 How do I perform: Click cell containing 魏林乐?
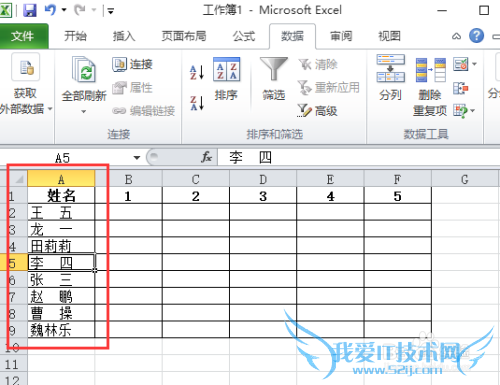tap(61, 330)
